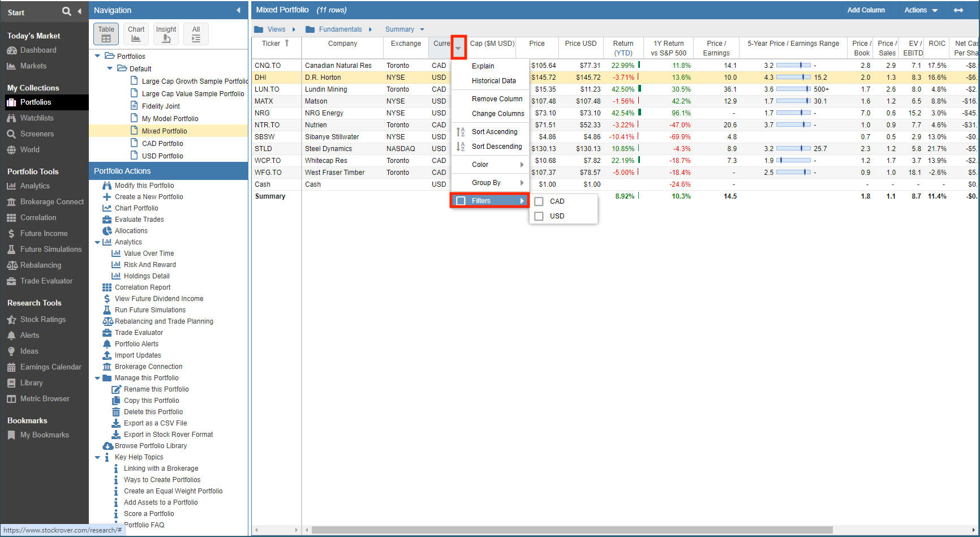Screen dimensions: 980x537
Task: Collapse Key Help Topics group
Action: click(97, 457)
